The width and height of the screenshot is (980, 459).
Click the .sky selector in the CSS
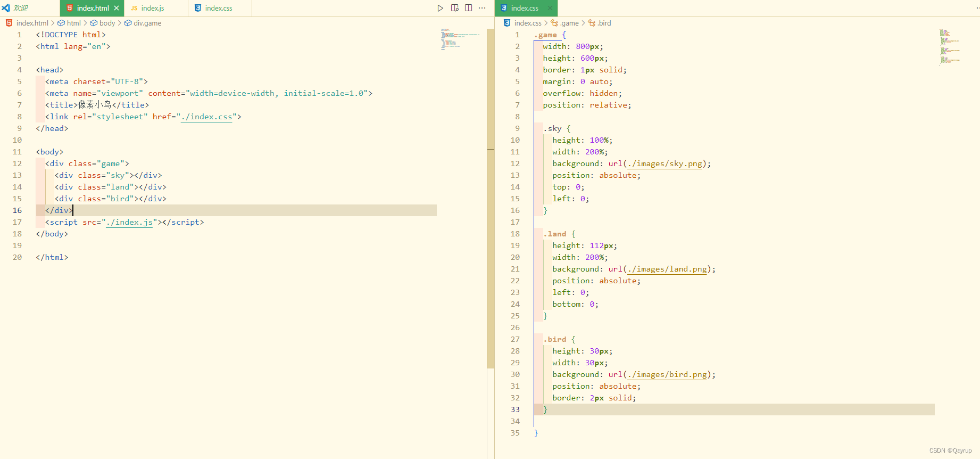(x=552, y=128)
